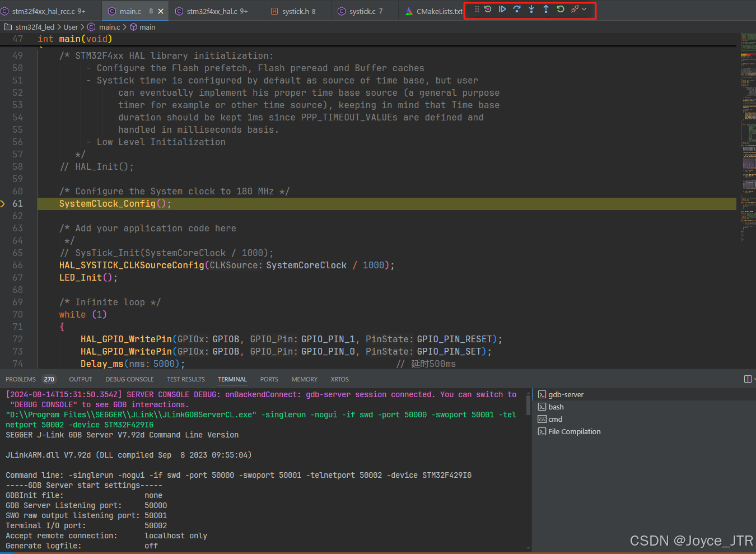
Task: Click User in the breadcrumb path
Action: [71, 27]
